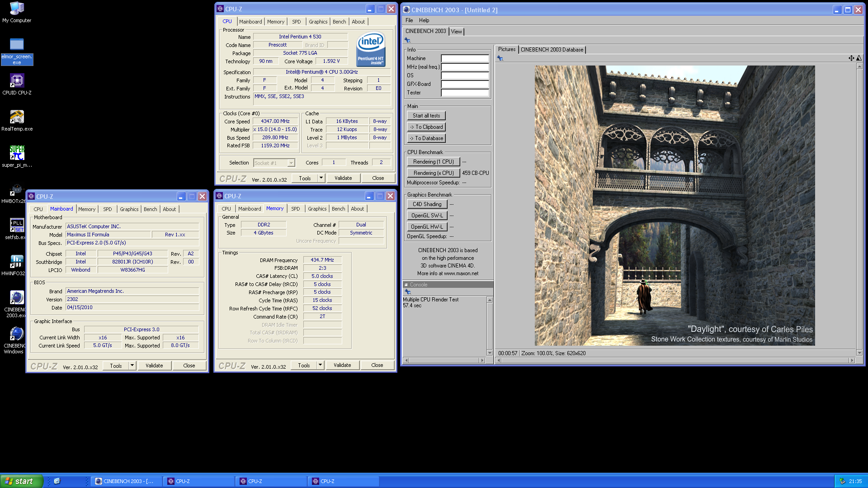
Task: Click the Windows start button
Action: click(21, 481)
